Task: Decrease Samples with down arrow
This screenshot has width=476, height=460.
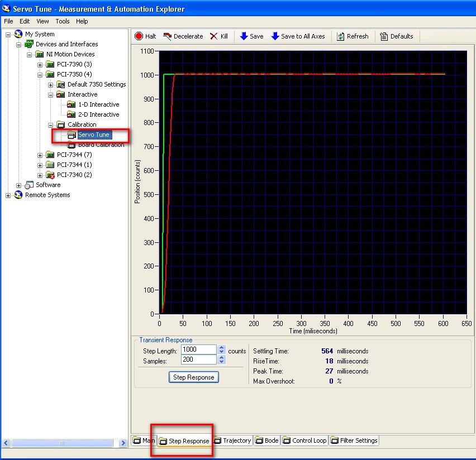Action: click(222, 362)
